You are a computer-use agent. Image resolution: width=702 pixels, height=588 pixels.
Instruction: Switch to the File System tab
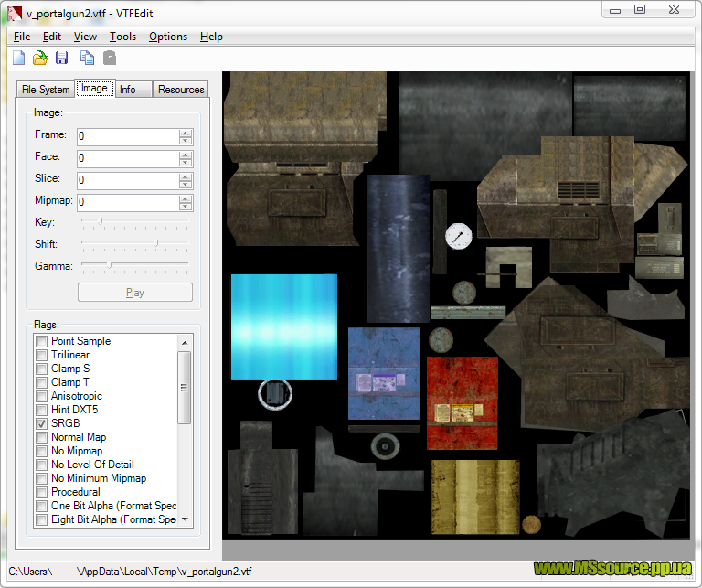pyautogui.click(x=45, y=90)
